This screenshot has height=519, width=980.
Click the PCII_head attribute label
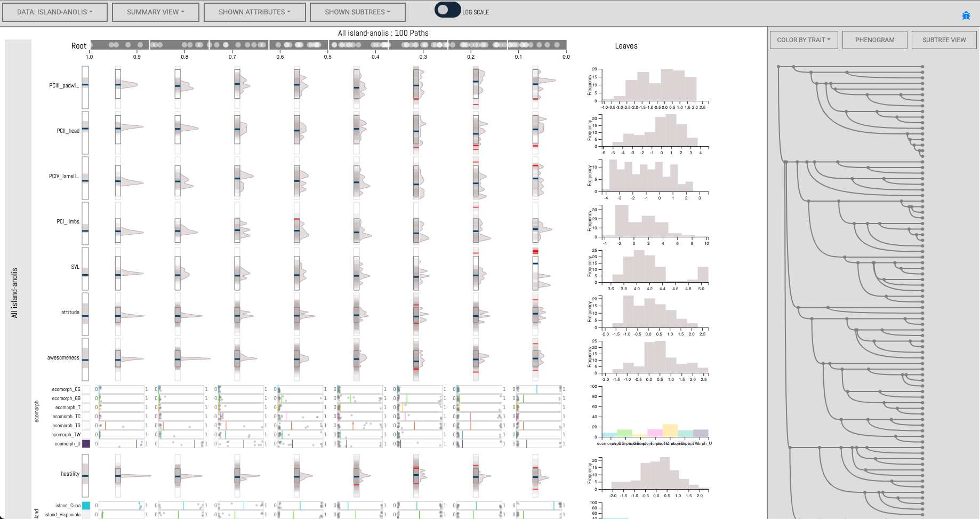(x=68, y=131)
